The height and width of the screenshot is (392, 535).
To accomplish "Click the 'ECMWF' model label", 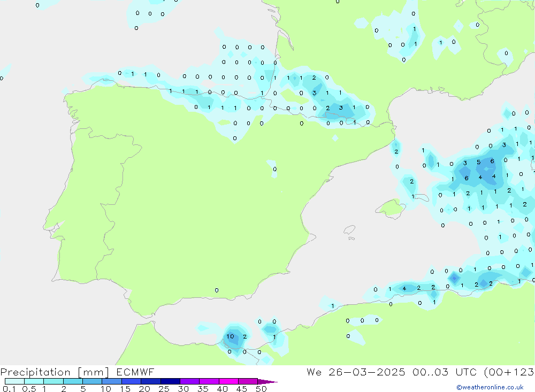I will click(x=135, y=372).
